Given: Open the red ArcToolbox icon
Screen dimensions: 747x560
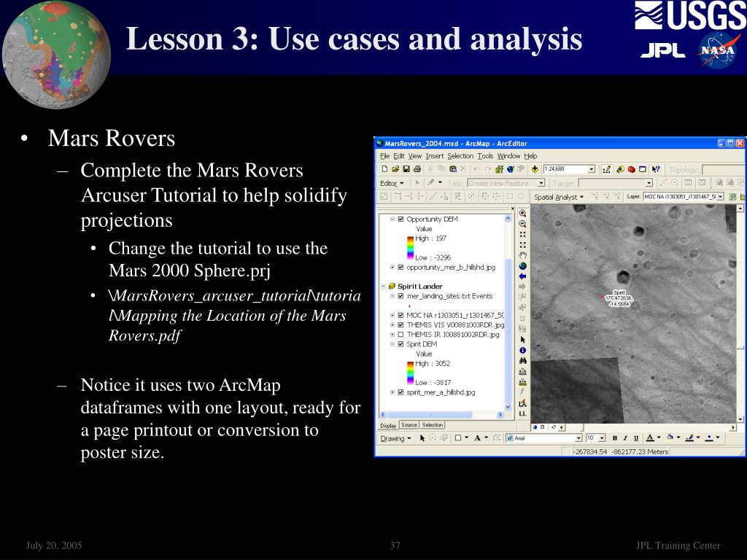Looking at the screenshot, I should (x=631, y=169).
